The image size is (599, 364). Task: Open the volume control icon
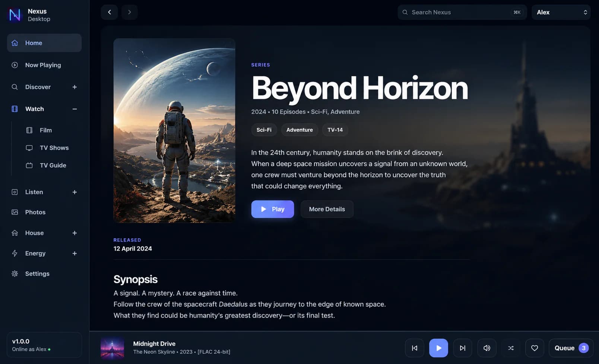487,348
